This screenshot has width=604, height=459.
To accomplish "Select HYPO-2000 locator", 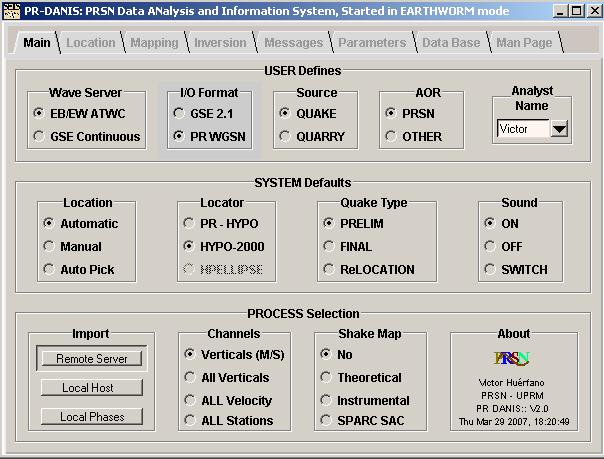I will [x=224, y=246].
